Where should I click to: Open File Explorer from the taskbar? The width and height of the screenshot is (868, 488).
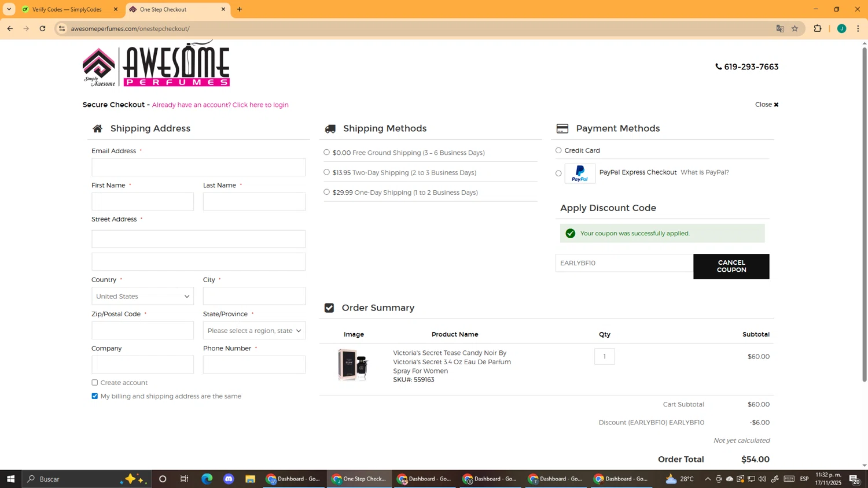pyautogui.click(x=250, y=479)
